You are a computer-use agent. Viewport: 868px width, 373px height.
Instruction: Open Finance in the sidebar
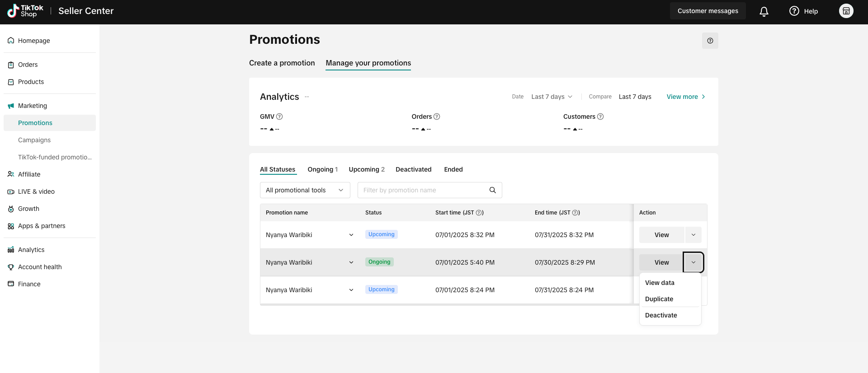point(50,284)
